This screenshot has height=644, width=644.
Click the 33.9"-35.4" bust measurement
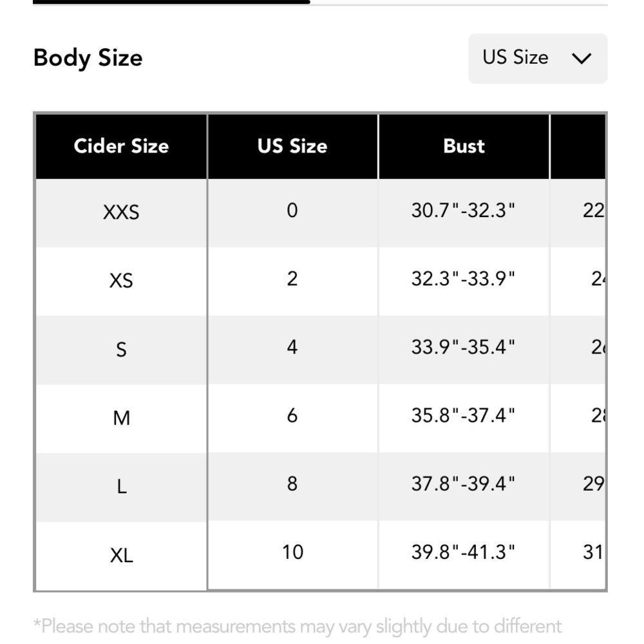point(463,347)
